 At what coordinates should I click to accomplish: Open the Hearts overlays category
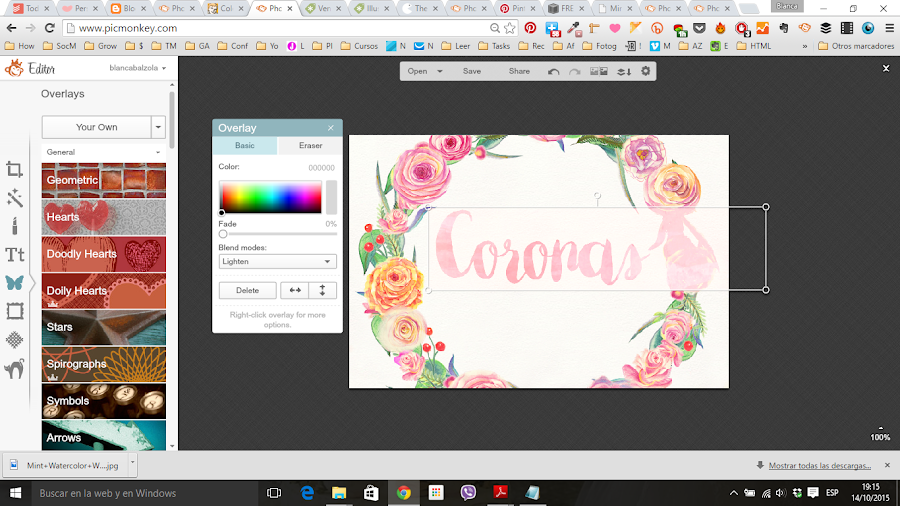[x=104, y=217]
